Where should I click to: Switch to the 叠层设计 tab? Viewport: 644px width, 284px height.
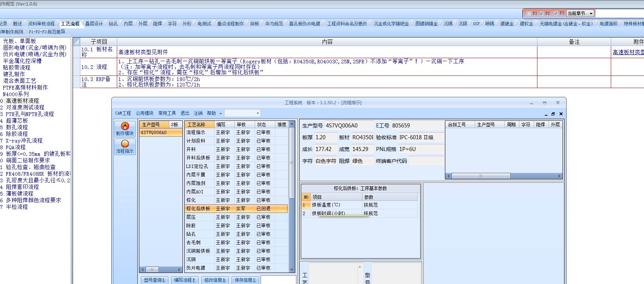click(94, 24)
